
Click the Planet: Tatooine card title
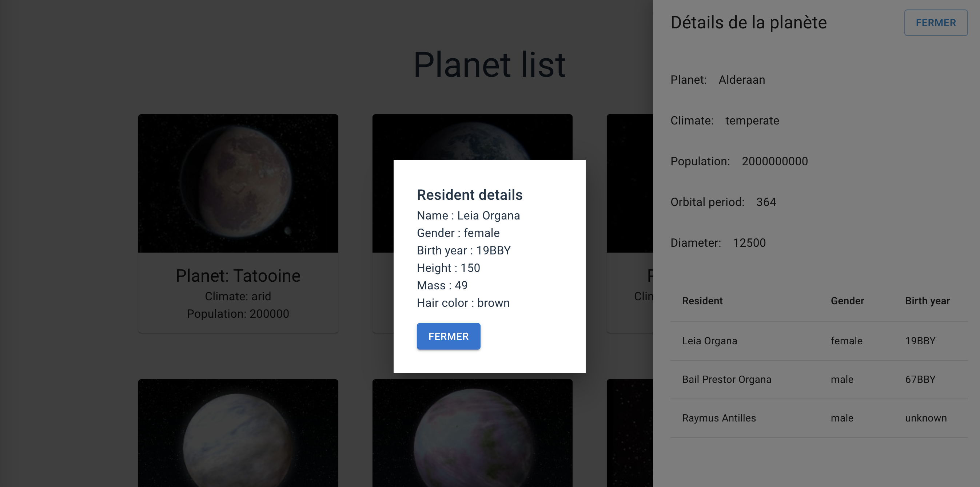coord(238,276)
